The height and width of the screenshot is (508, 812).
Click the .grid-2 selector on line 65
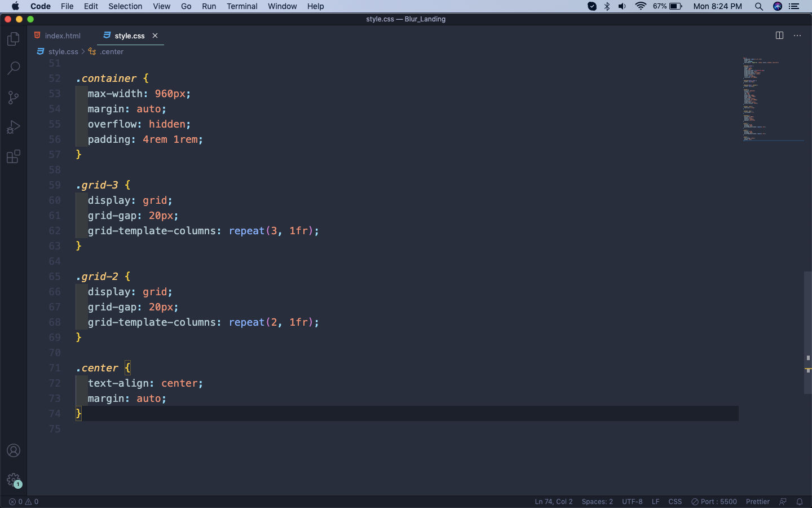pyautogui.click(x=97, y=277)
